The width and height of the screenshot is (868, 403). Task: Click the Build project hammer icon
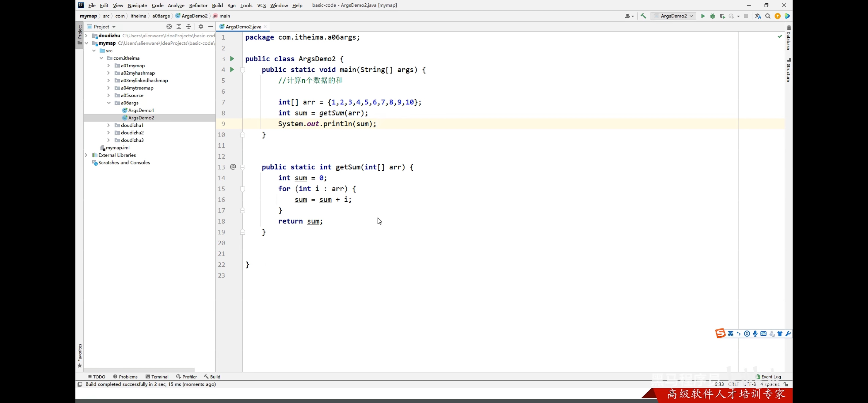643,16
